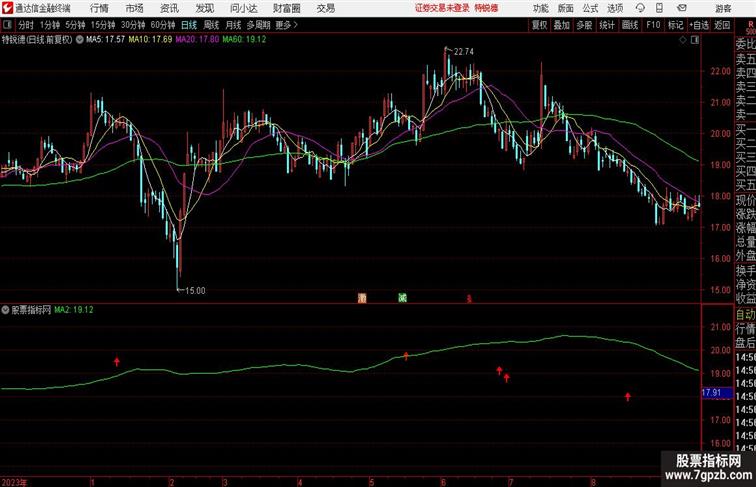Switch to the 15分钟 period tab
This screenshot has width=756, height=487.
(x=103, y=25)
